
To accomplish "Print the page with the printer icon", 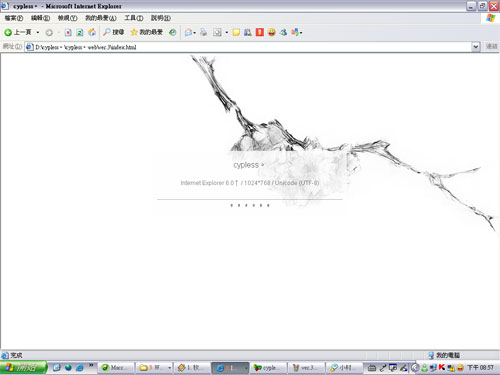I will coord(203,32).
